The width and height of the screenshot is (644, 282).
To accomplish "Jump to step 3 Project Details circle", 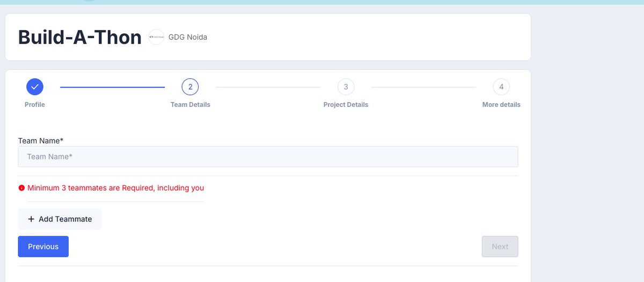I will pyautogui.click(x=346, y=86).
